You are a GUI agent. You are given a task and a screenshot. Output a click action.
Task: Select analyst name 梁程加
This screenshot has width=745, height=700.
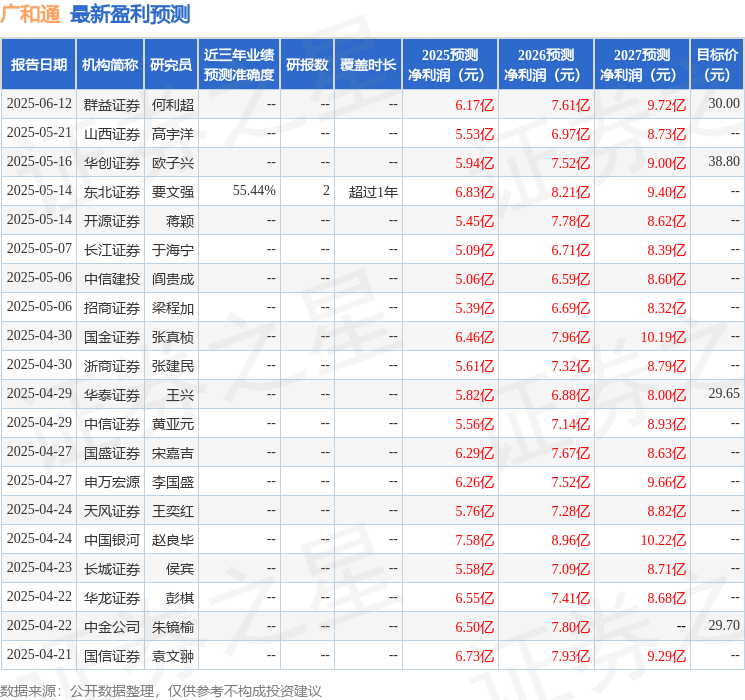pyautogui.click(x=173, y=307)
